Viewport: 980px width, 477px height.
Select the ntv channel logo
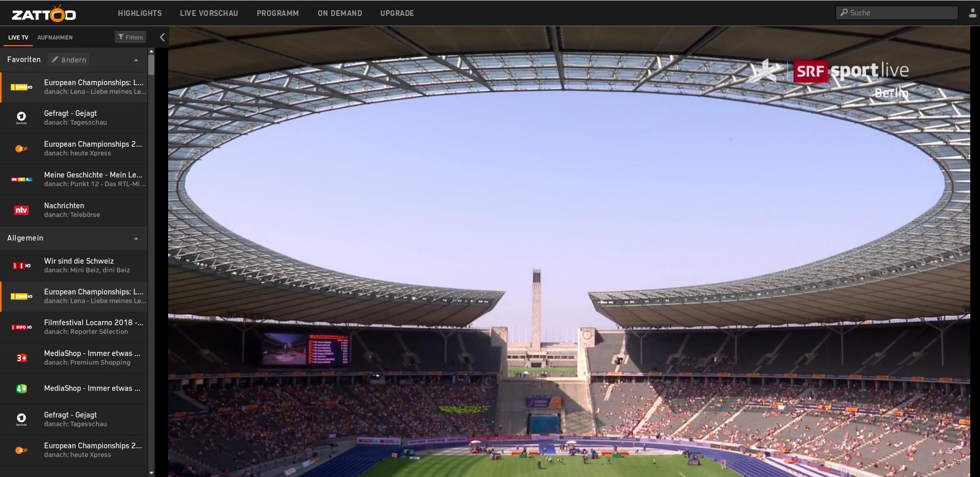(22, 210)
